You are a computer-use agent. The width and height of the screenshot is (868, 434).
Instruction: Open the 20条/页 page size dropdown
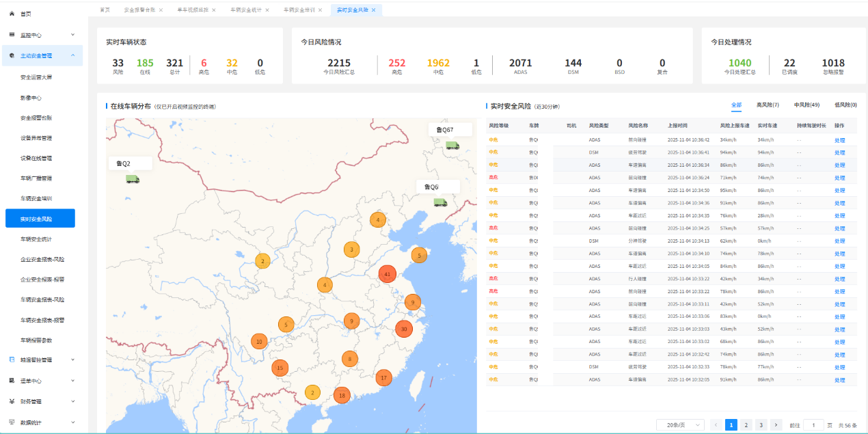coord(679,424)
